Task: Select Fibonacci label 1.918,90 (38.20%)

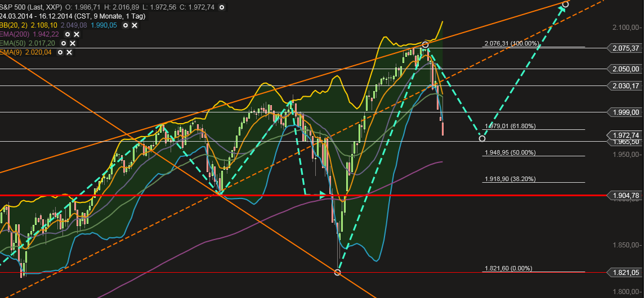Action: pyautogui.click(x=510, y=179)
